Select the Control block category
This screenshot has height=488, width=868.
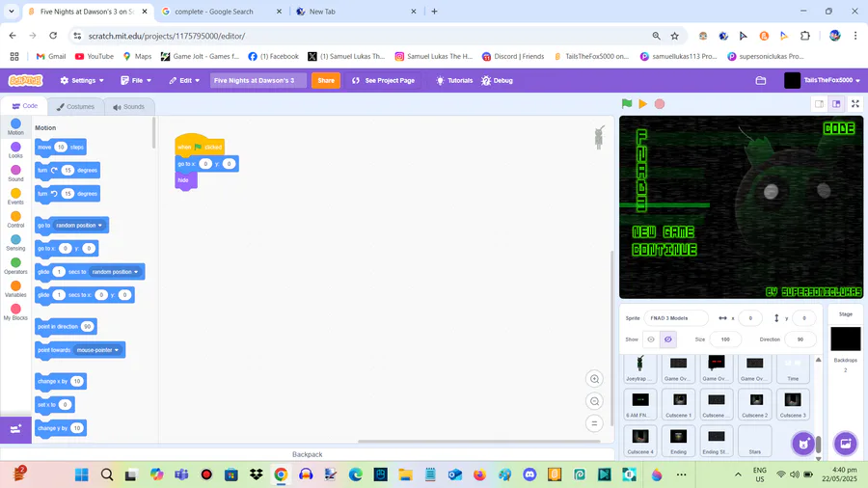[x=15, y=220]
